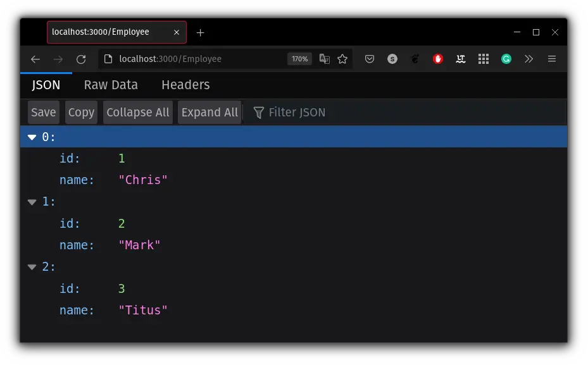The width and height of the screenshot is (588, 365).
Task: Click the Expand All button
Action: [x=210, y=113]
